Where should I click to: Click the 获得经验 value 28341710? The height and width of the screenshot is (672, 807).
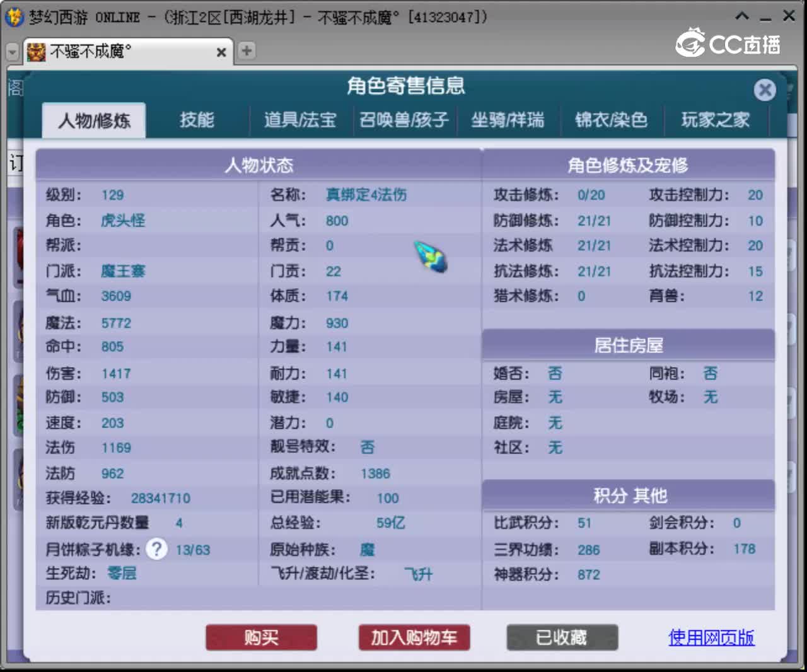point(161,499)
